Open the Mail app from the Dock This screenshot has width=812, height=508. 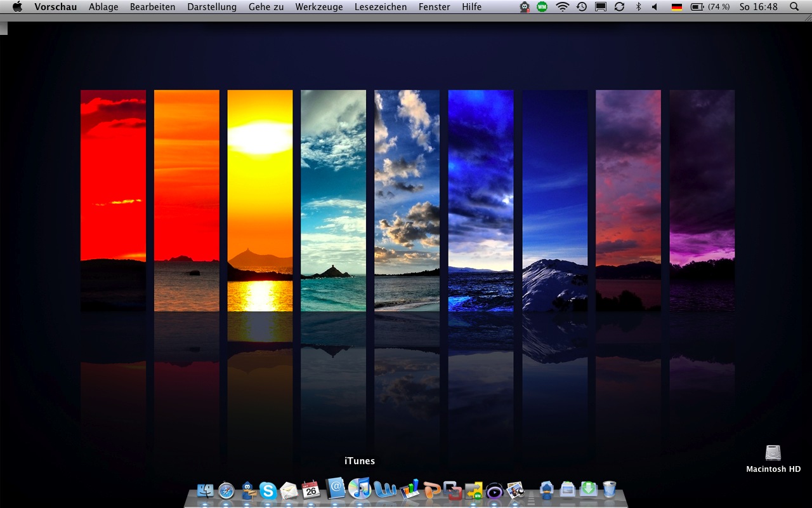pos(289,491)
